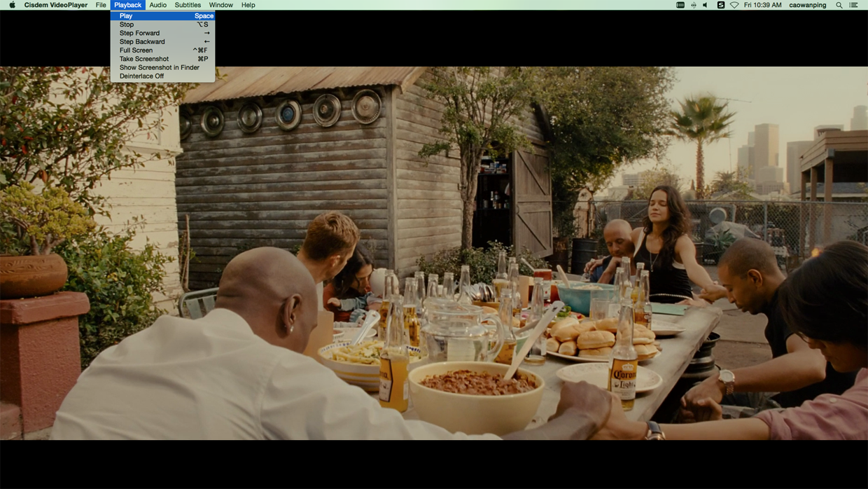Open the Apple menu
This screenshot has width=868, height=489.
click(12, 5)
